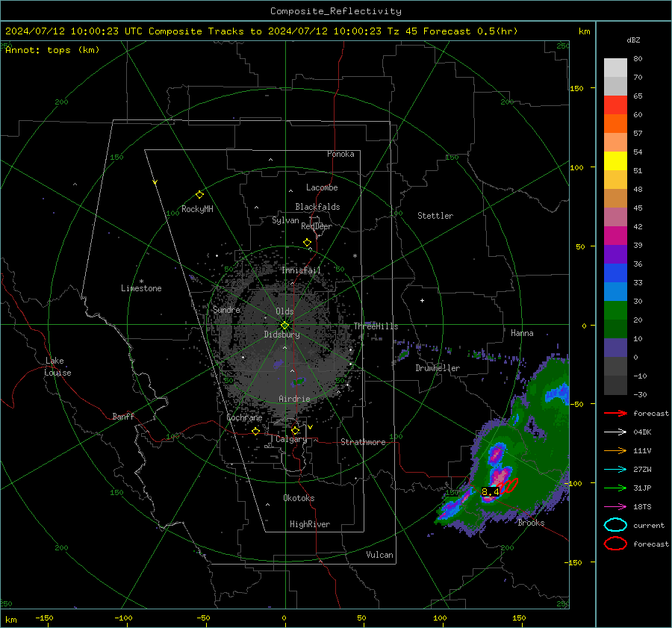Click the yellow diamond marker near RockyMH
672x628 pixels.
click(199, 195)
